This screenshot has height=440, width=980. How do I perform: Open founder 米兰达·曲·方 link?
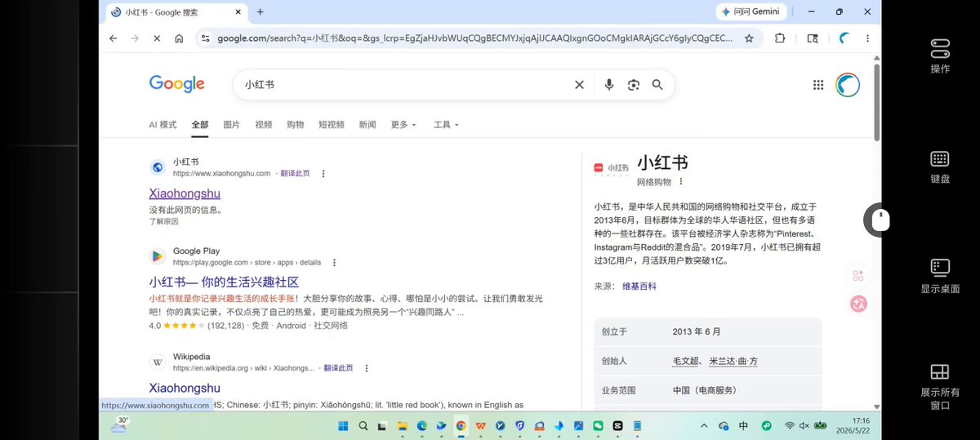point(733,361)
